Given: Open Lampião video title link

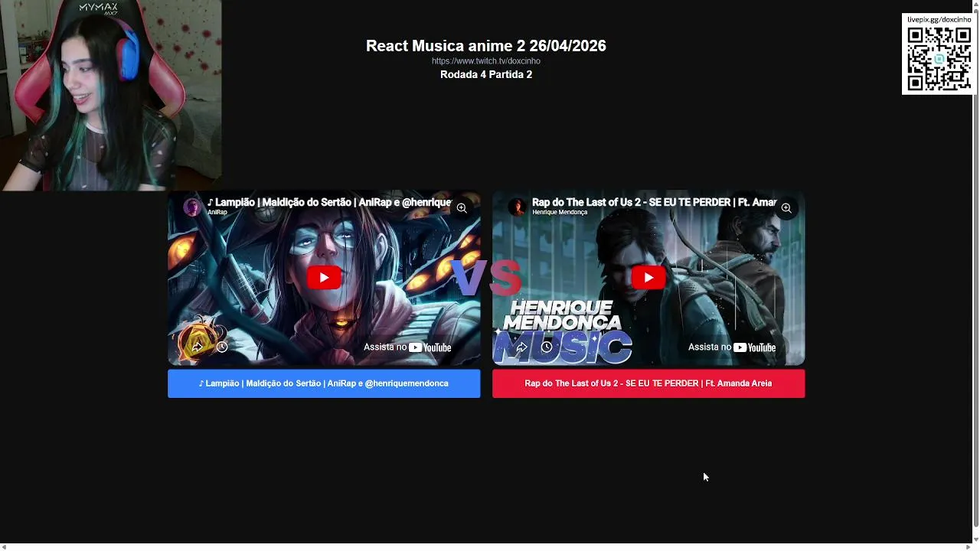Looking at the screenshot, I should [329, 202].
